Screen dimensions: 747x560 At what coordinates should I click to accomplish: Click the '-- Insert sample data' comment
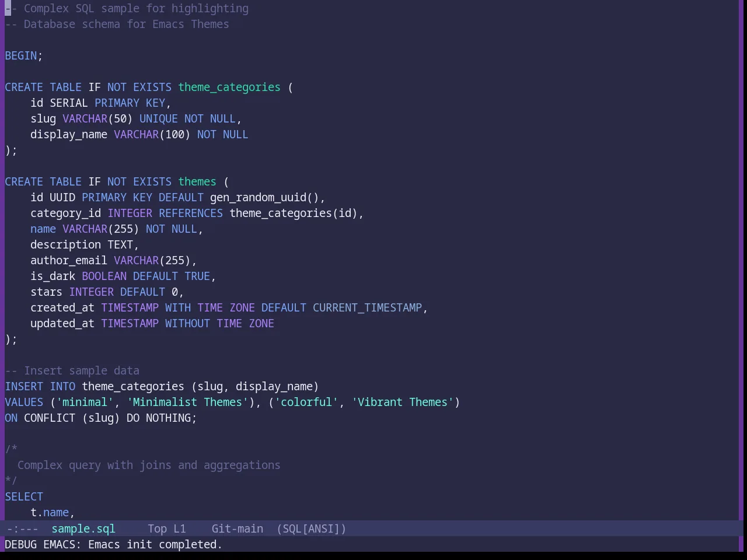point(72,370)
